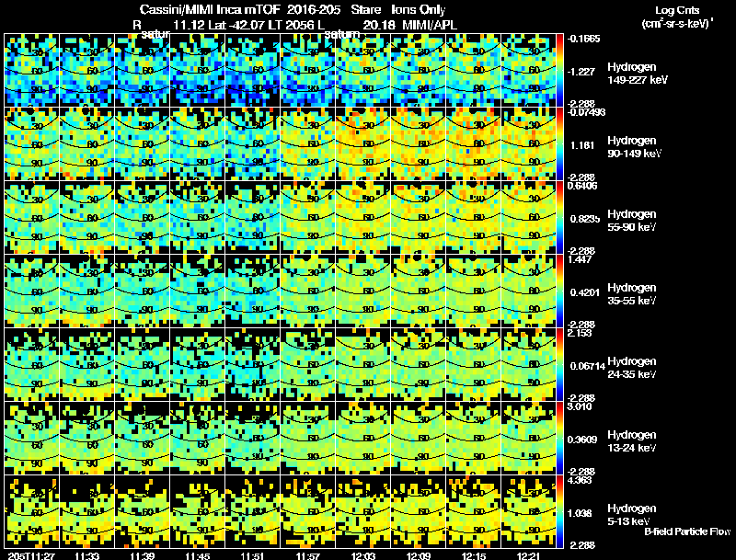This screenshot has height=560, width=736.
Task: Open the 90-149 keV image panel at 12:15
Action: (x=474, y=144)
